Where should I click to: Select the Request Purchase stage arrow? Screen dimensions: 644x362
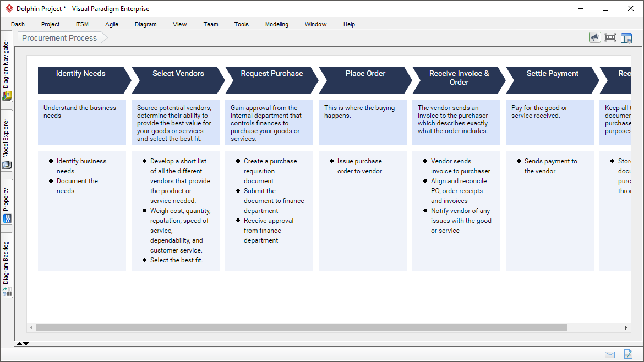coord(271,80)
